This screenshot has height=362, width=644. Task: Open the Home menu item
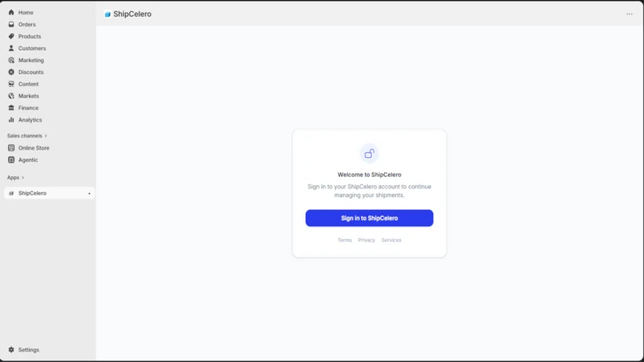pyautogui.click(x=26, y=12)
